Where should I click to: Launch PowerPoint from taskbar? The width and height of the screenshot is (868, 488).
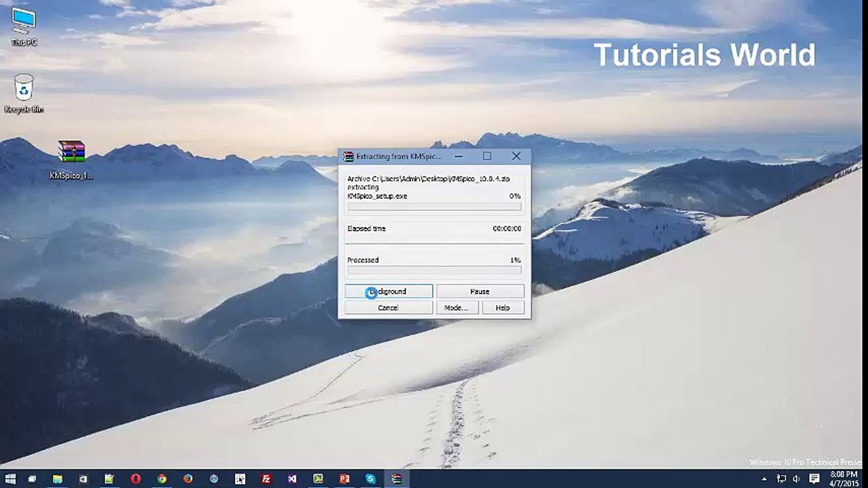[344, 479]
